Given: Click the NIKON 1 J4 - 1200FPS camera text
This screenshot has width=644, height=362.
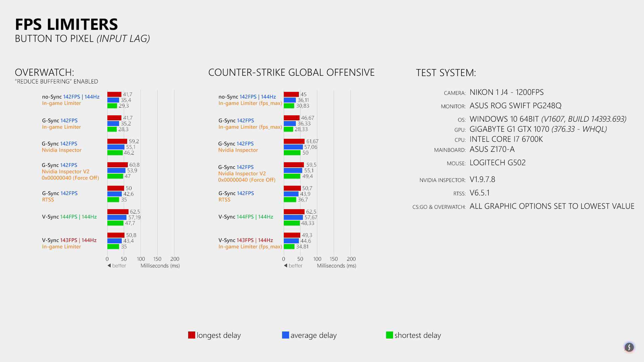Looking at the screenshot, I should coord(506,93).
